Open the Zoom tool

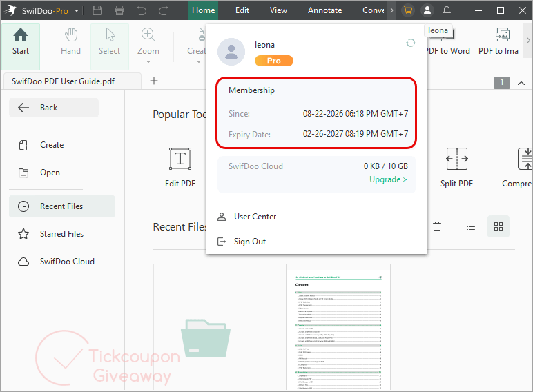pyautogui.click(x=148, y=42)
